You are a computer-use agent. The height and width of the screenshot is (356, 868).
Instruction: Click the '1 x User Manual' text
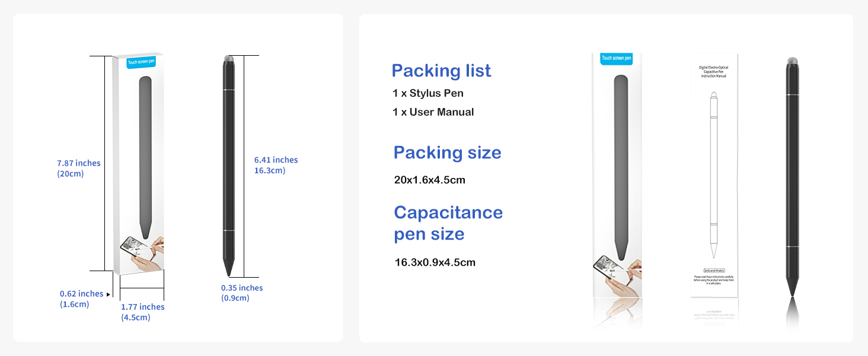[x=433, y=112]
